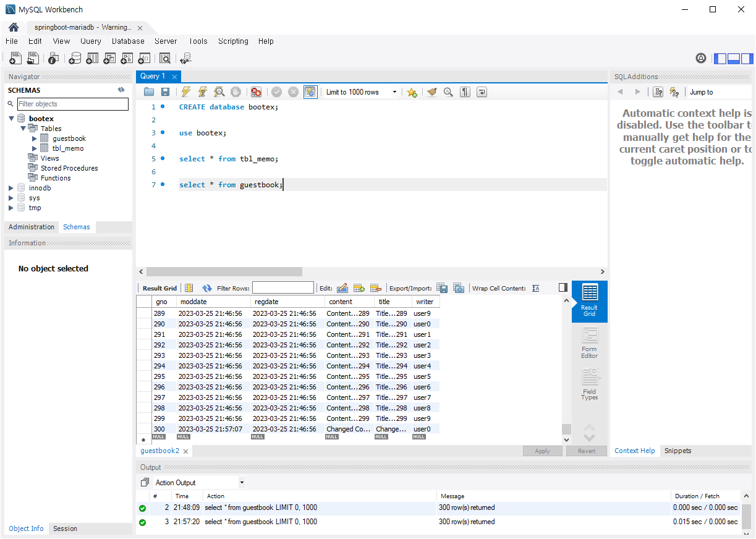Toggle wrap cell content icon
Image resolution: width=756 pixels, height=539 pixels.
535,288
